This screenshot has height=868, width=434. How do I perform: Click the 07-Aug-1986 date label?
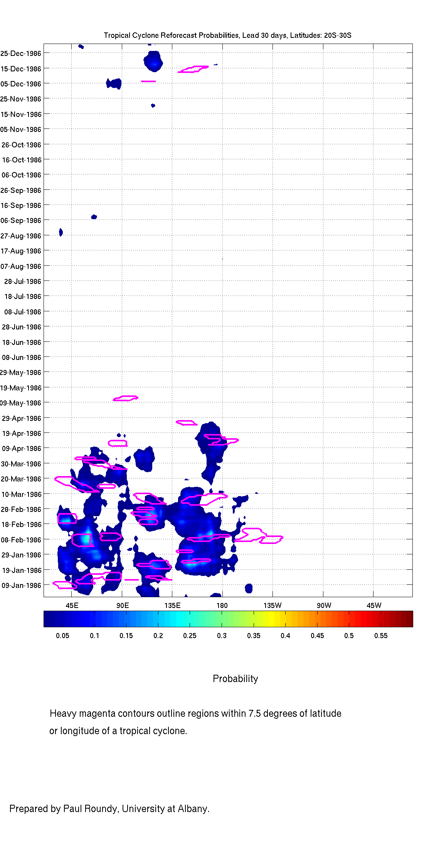coord(21,267)
